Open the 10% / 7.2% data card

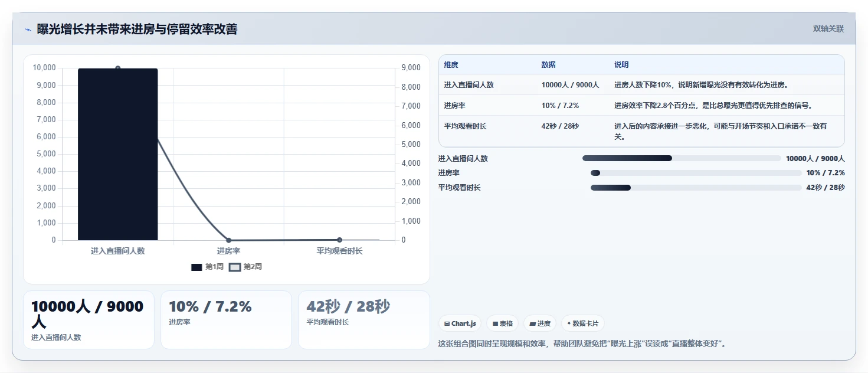click(226, 320)
